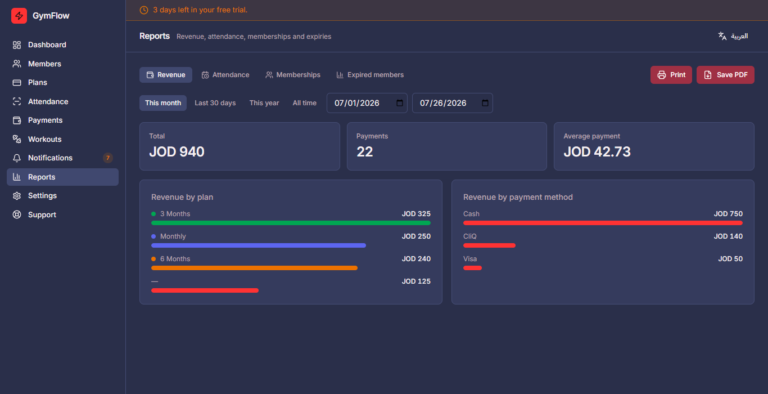Select the All time range filter
Viewport: 768px width, 394px height.
[305, 103]
